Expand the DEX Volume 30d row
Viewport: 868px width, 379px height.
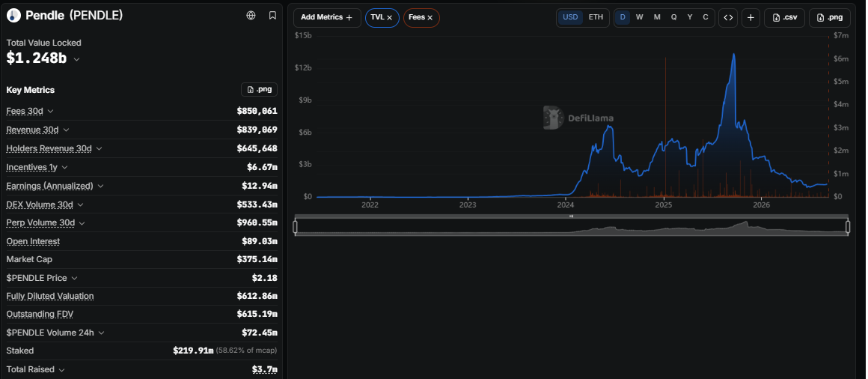click(80, 204)
